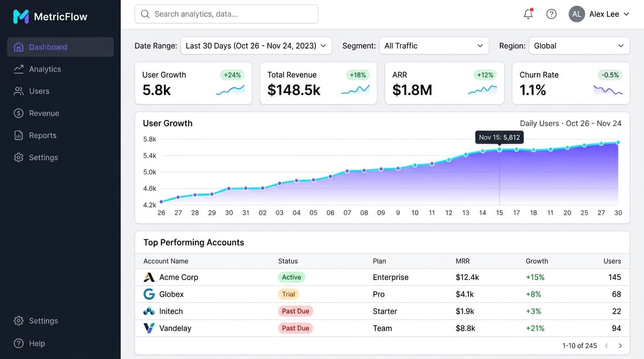Click the Vandelay logo icon

[149, 328]
